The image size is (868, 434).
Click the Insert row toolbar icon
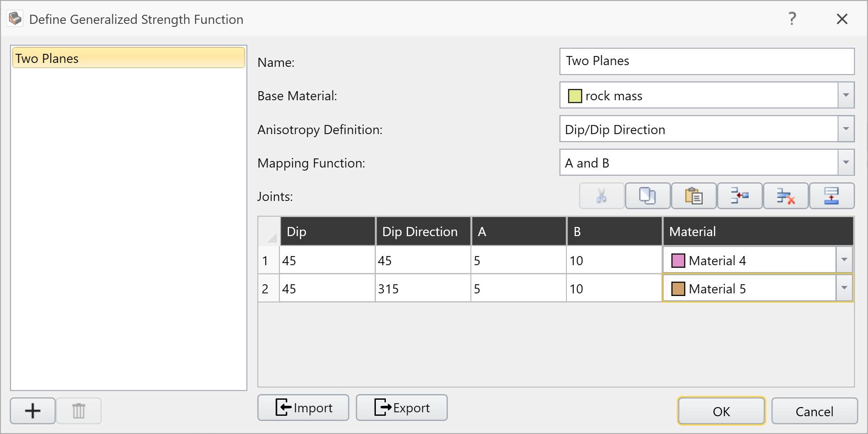click(x=740, y=196)
